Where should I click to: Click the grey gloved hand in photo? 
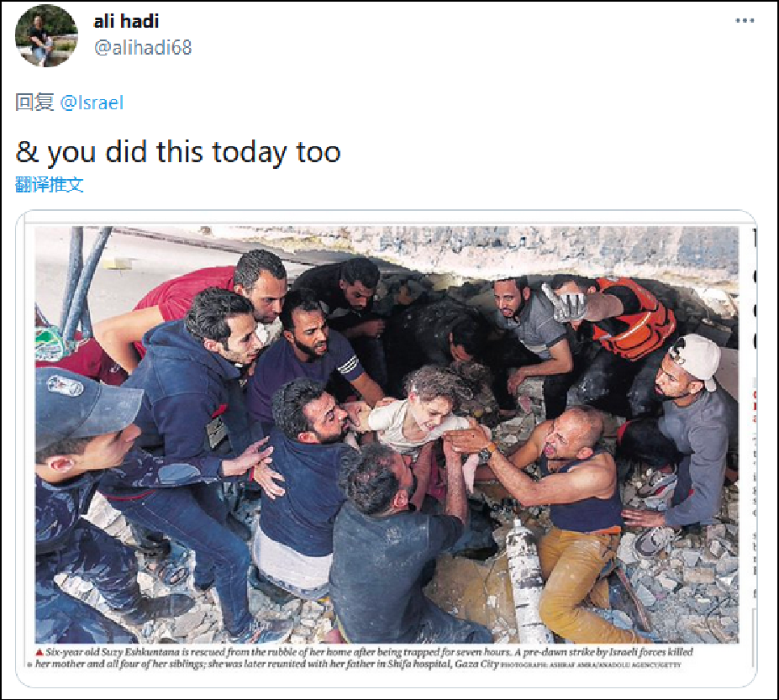click(x=566, y=302)
